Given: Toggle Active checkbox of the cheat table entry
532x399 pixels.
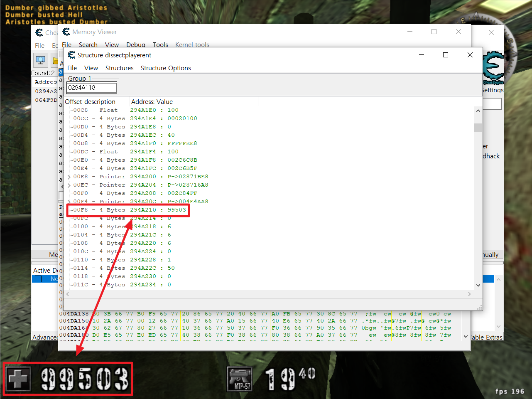Looking at the screenshot, I should (x=38, y=279).
